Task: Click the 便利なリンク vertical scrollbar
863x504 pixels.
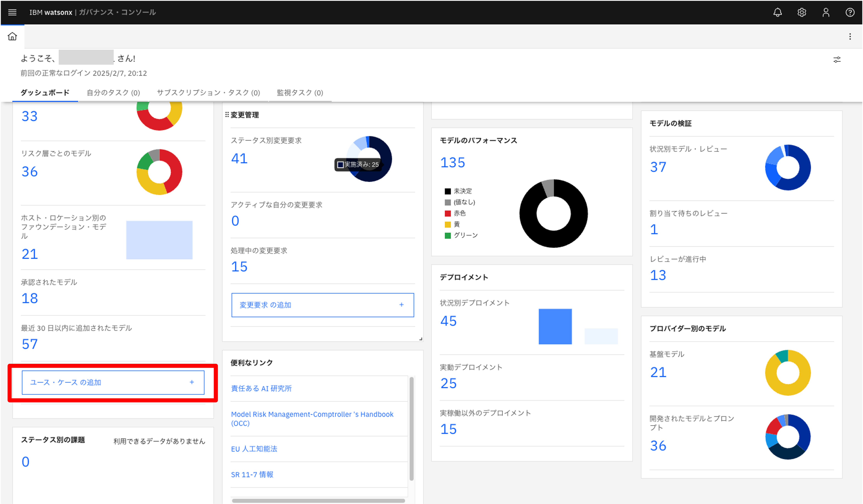Action: [411, 428]
